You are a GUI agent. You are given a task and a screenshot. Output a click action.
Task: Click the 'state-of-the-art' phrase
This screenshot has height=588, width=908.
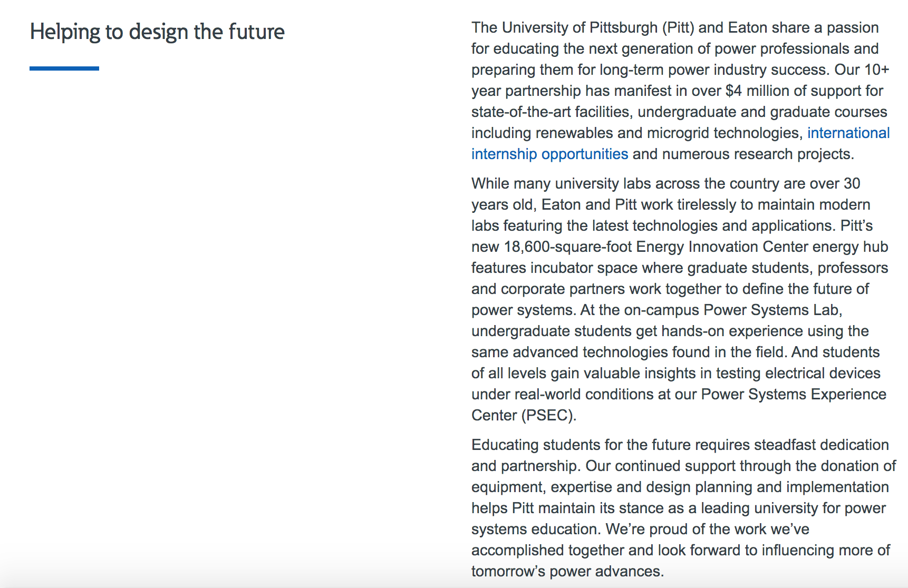tap(521, 112)
